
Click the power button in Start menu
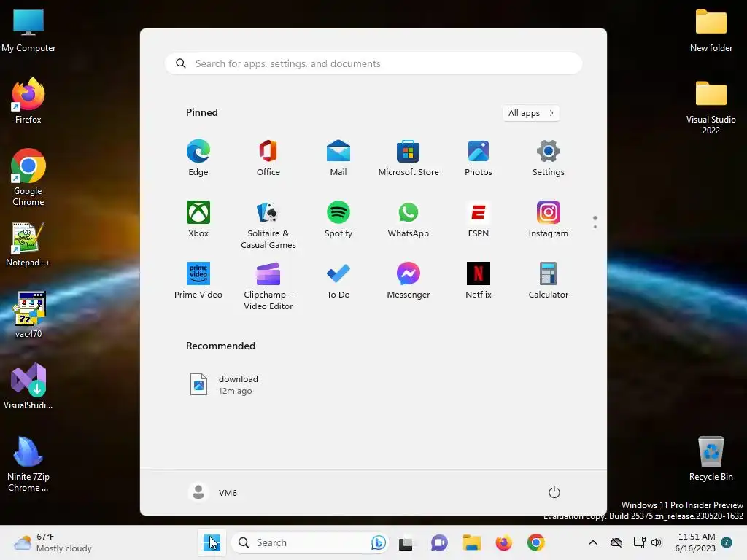coord(554,492)
